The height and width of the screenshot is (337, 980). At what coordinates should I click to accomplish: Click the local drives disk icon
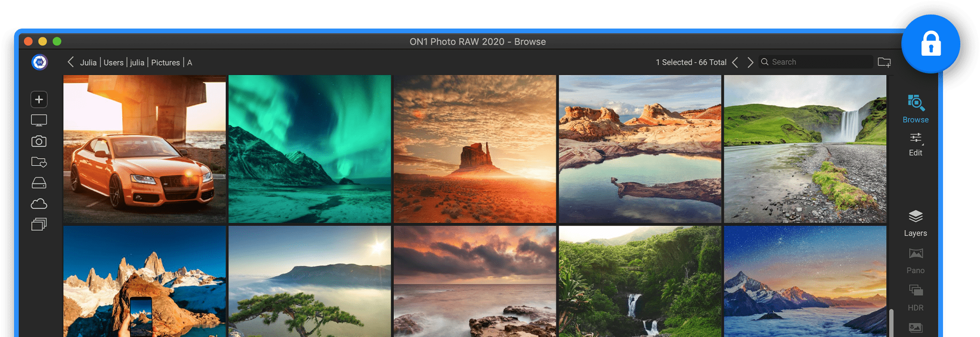pos(39,183)
